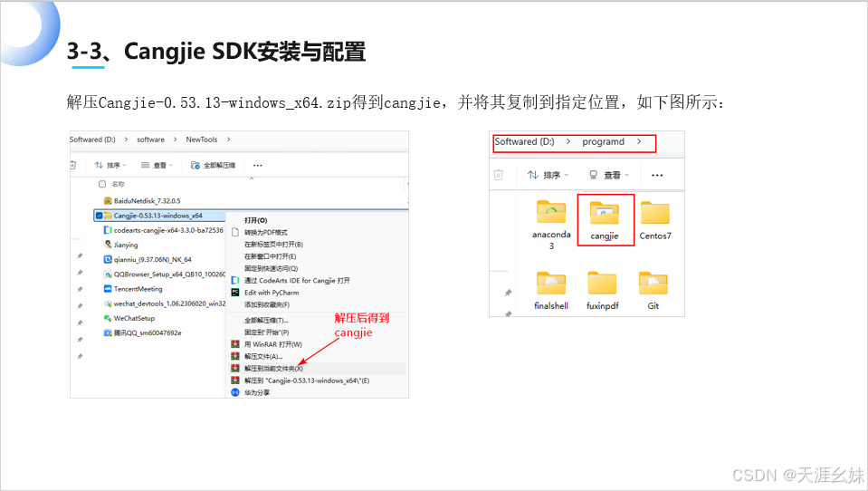Screen dimensions: 868x491
Task: Click the PyCharm icon in the context menu
Action: 235,293
